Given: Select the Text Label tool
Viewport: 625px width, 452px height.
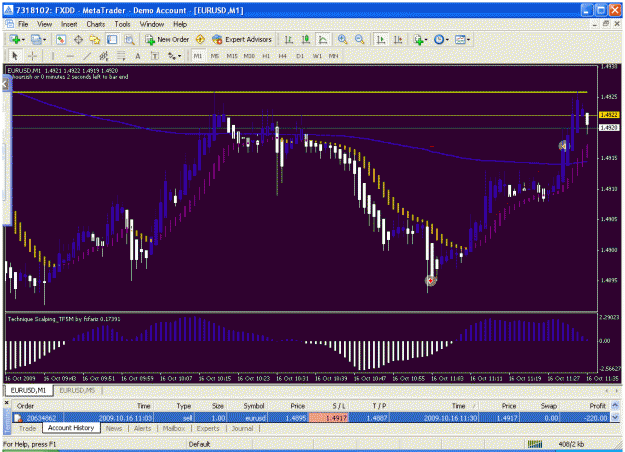Looking at the screenshot, I should coord(155,56).
